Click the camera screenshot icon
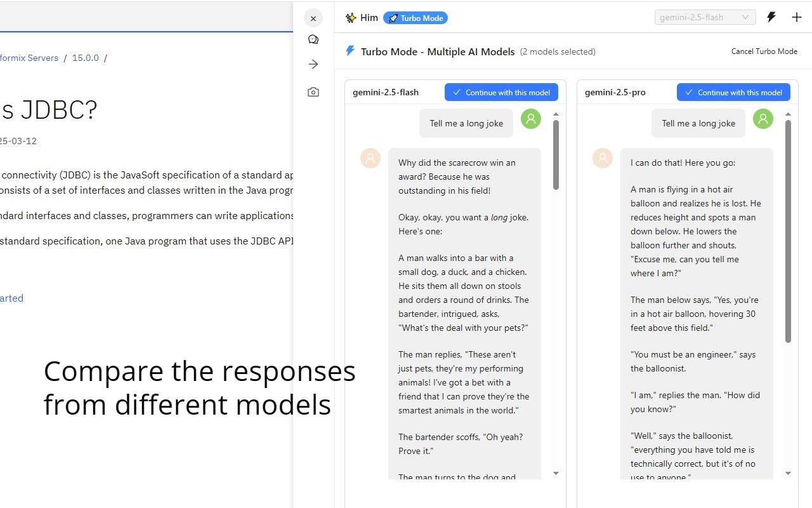The height and width of the screenshot is (508, 812). click(x=313, y=92)
